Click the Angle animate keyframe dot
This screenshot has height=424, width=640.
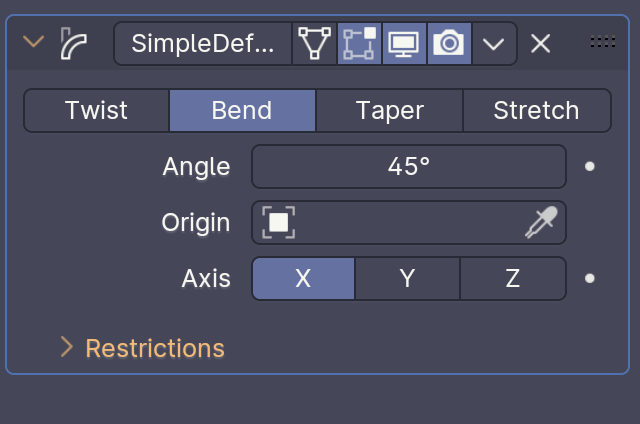pos(590,166)
